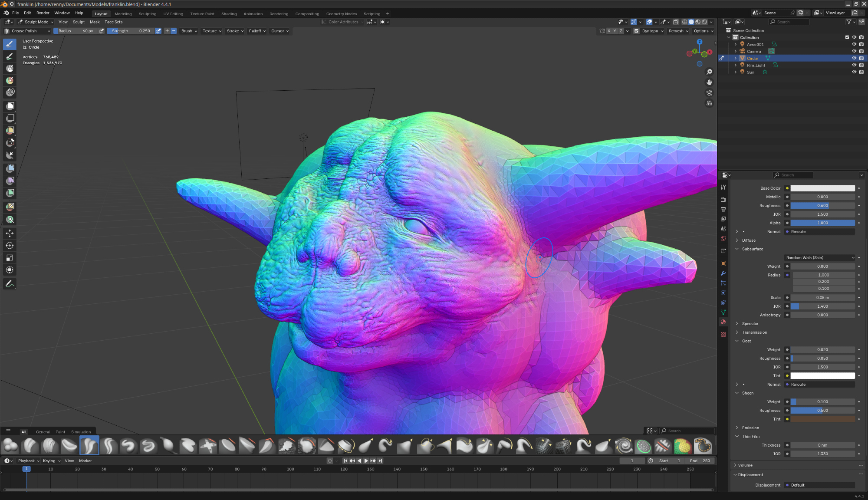
Task: Expand the Emission panel
Action: point(750,428)
